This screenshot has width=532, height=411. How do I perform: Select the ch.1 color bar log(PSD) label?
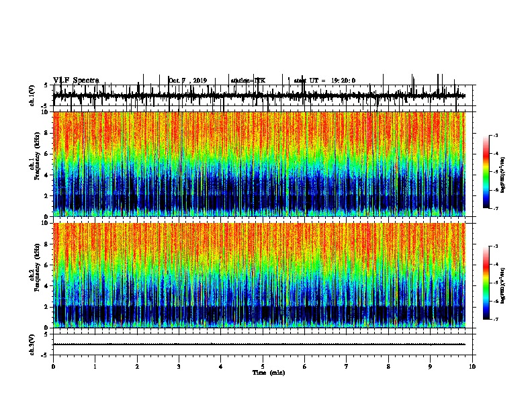[x=502, y=175]
